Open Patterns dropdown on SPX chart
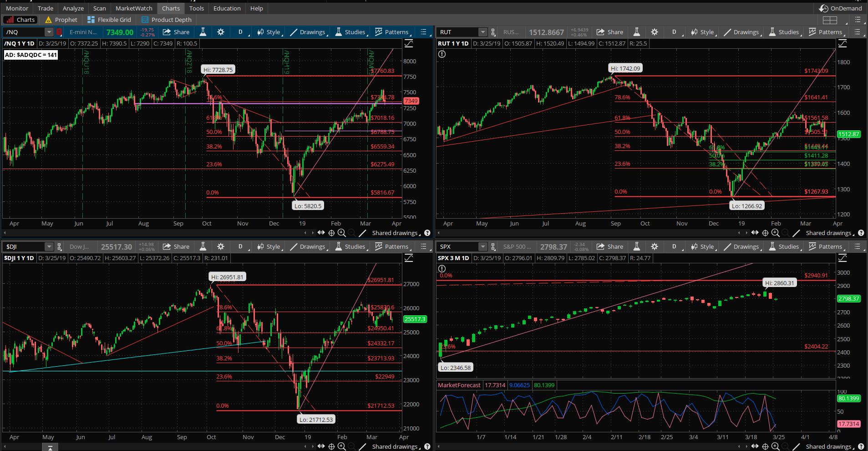The image size is (868, 451). (826, 246)
